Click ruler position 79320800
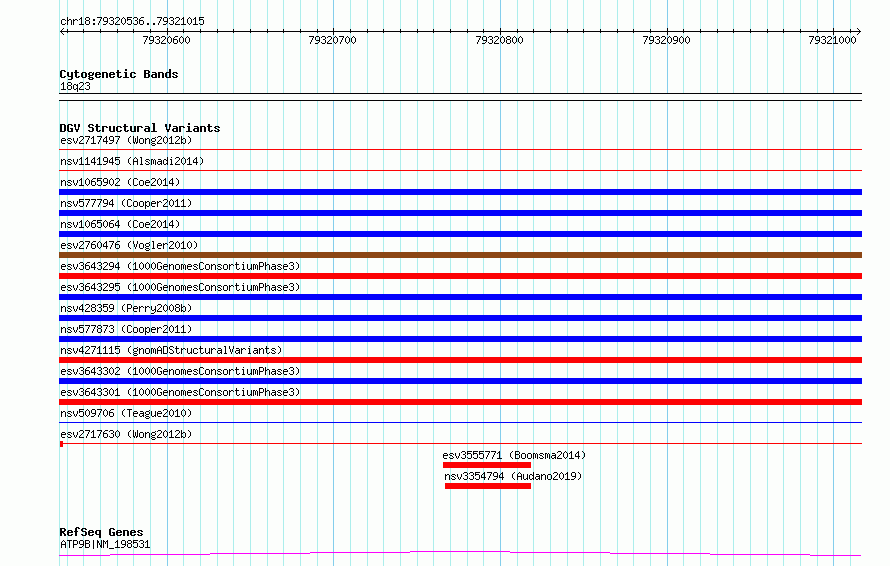The width and height of the screenshot is (890, 566). [499, 40]
